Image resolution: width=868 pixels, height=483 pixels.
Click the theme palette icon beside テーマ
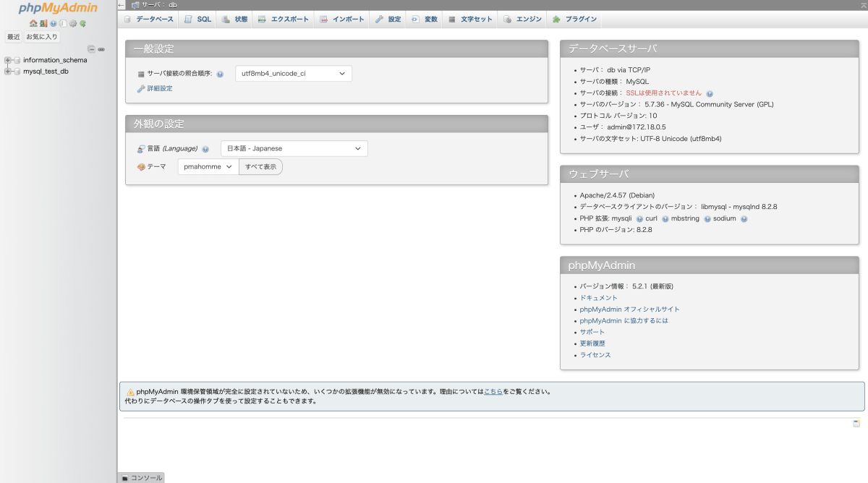[x=141, y=167]
